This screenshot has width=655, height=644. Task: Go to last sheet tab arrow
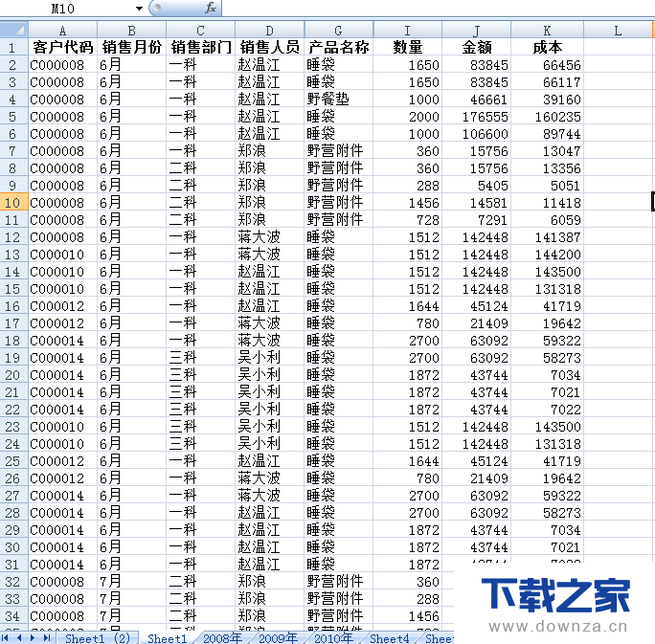coord(46,637)
